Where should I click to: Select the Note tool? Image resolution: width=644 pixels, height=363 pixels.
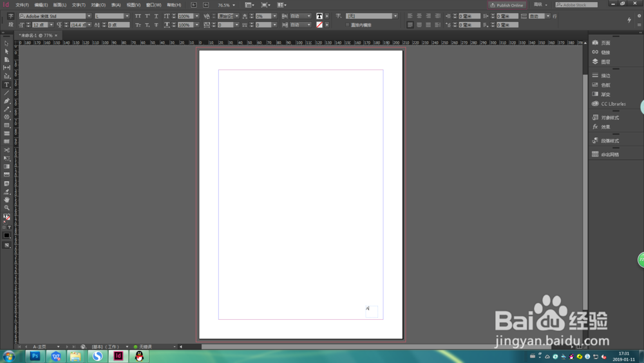point(6,183)
